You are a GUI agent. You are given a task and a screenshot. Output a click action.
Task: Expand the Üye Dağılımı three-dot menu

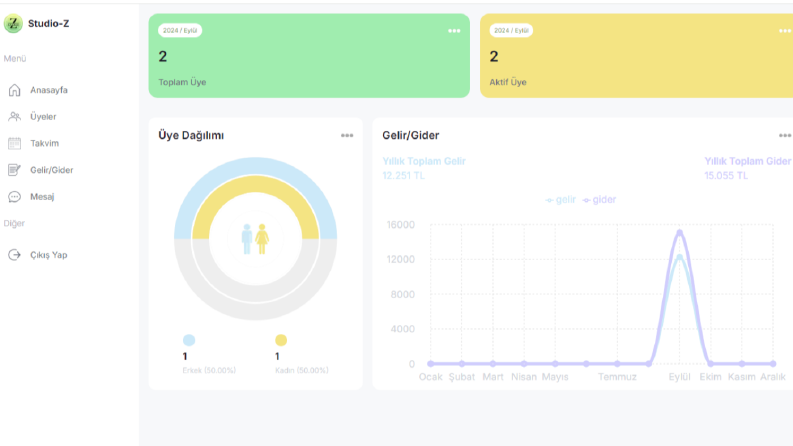[347, 136]
